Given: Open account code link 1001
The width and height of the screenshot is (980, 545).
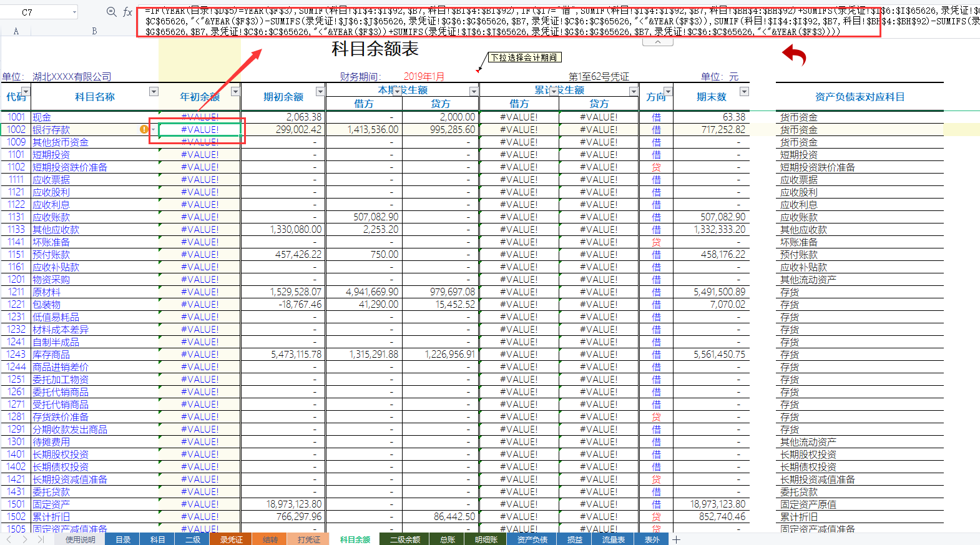Looking at the screenshot, I should pyautogui.click(x=16, y=117).
